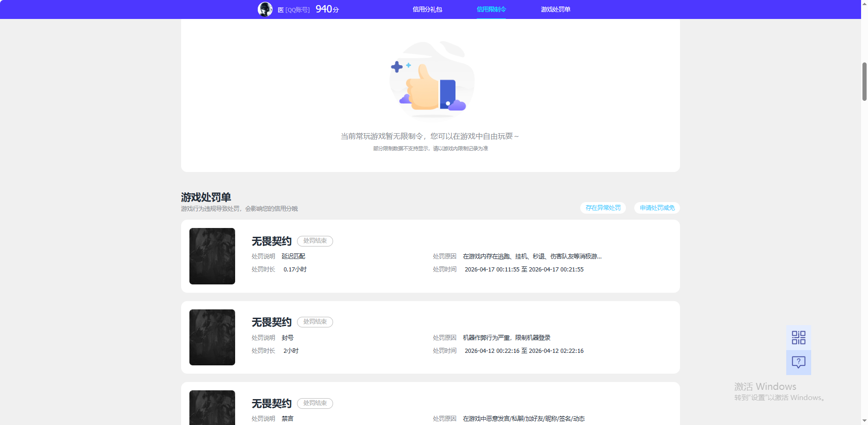The image size is (868, 425).
Task: Open the QR code floating icon
Action: click(798, 338)
